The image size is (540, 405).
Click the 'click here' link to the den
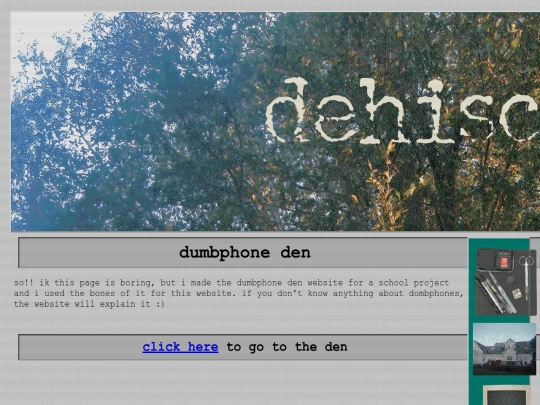(x=180, y=347)
